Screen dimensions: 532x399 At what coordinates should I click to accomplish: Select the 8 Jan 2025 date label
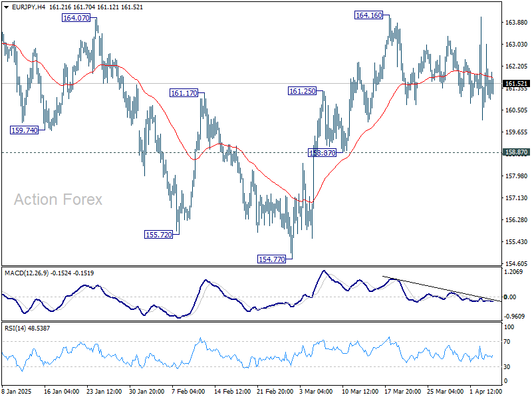tap(17, 391)
